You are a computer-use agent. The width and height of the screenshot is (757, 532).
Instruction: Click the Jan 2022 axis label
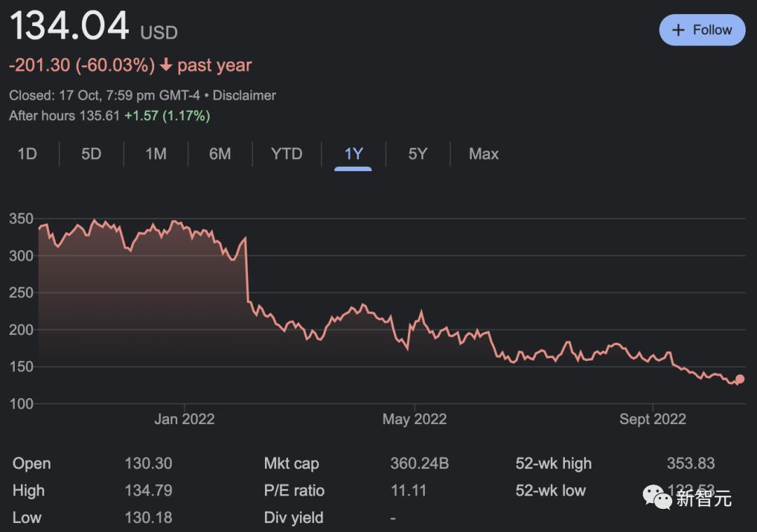(x=184, y=419)
